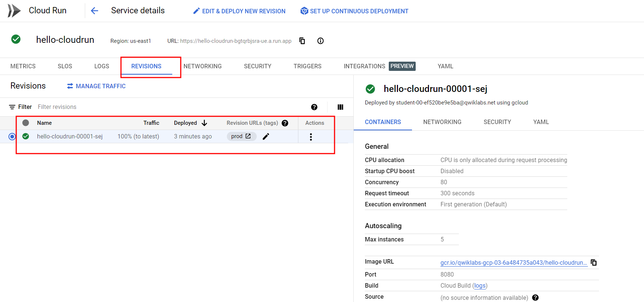This screenshot has width=644, height=302.
Task: Open the gcr.io Image URL link
Action: pos(514,262)
